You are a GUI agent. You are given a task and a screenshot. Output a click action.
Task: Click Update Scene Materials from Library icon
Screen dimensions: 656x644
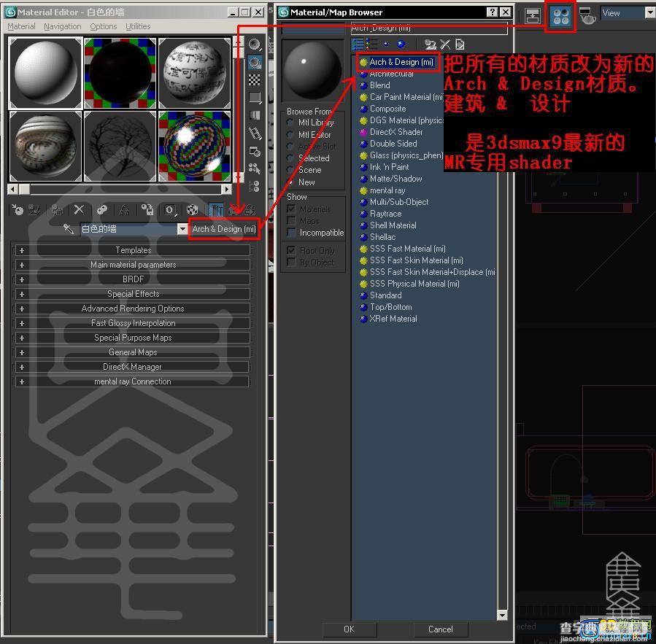pos(430,44)
